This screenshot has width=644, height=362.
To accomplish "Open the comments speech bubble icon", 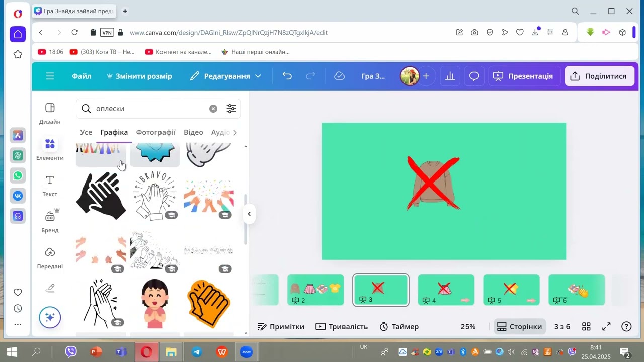I will [x=474, y=76].
